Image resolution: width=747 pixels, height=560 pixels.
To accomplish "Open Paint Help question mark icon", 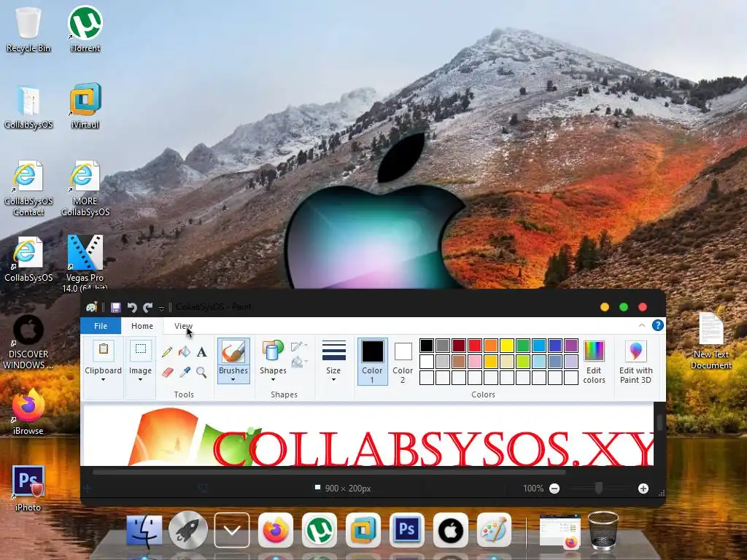I will click(657, 325).
